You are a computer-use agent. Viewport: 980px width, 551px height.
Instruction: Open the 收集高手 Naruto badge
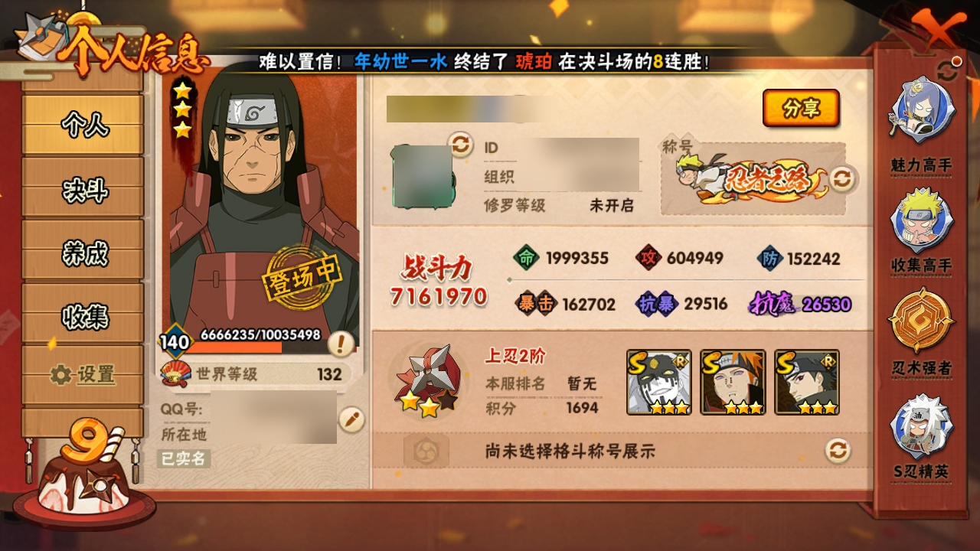click(x=921, y=220)
